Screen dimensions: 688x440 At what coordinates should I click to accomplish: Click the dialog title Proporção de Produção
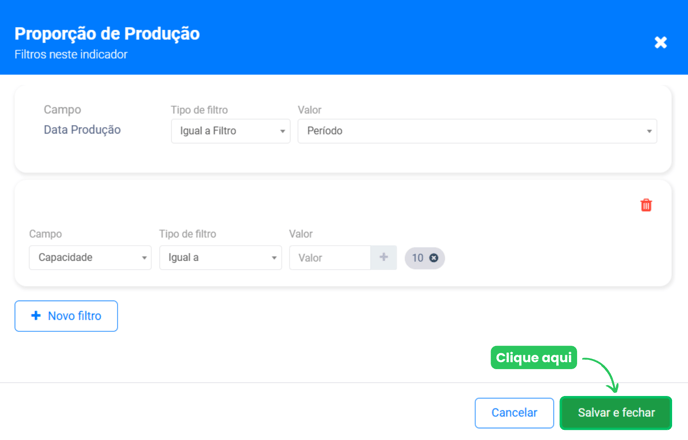tap(107, 34)
